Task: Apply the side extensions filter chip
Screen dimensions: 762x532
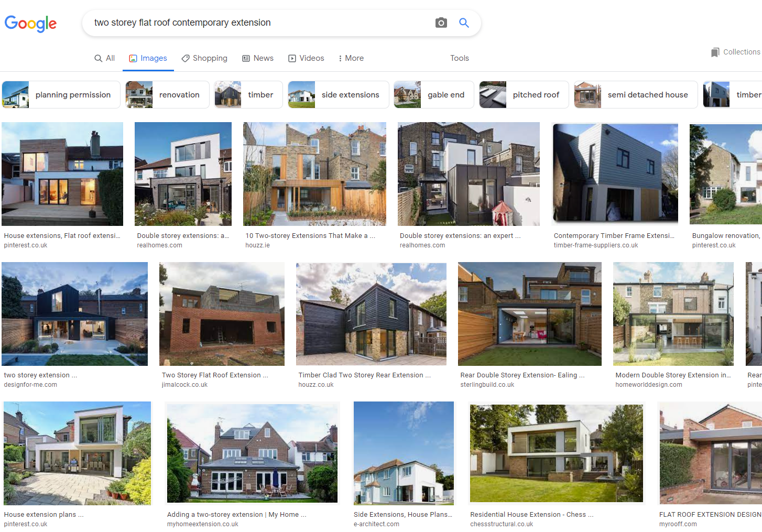Action: (339, 95)
